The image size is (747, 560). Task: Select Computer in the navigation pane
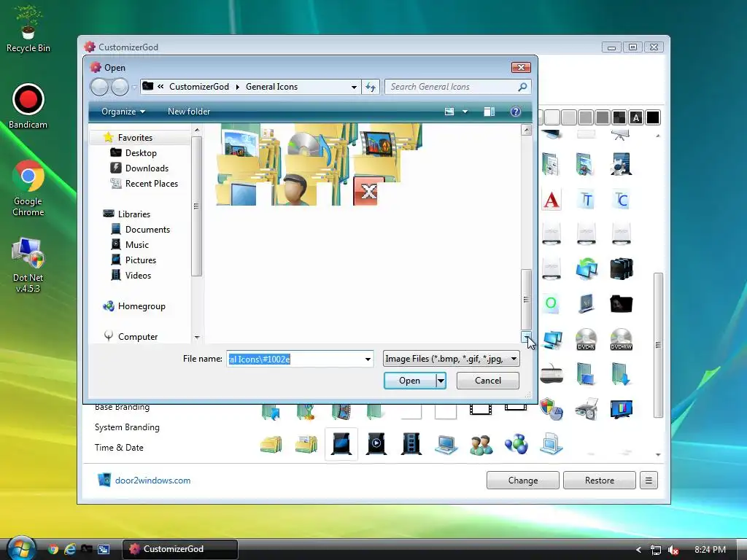(x=138, y=337)
